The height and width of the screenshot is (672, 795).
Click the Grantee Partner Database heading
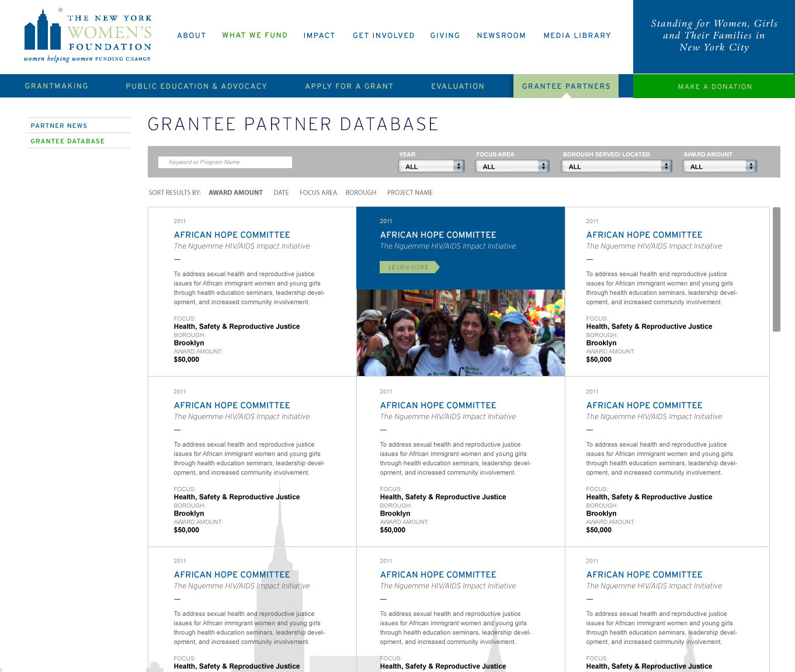point(293,124)
